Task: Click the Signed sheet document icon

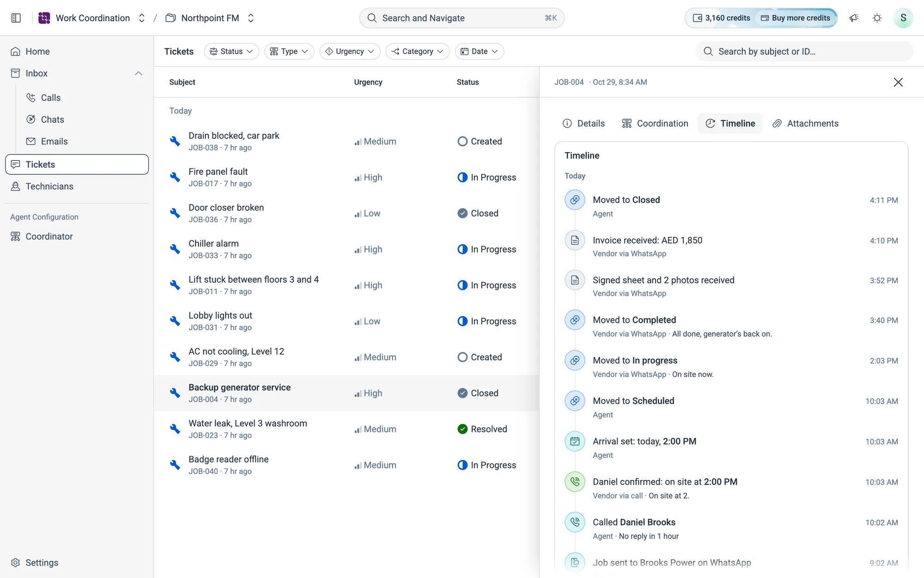Action: (x=575, y=280)
